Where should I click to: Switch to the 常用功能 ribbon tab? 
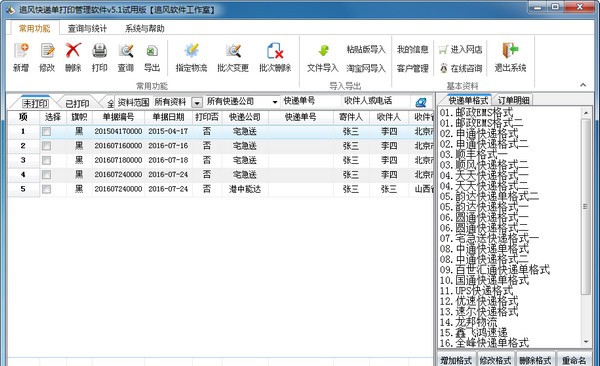(34, 28)
